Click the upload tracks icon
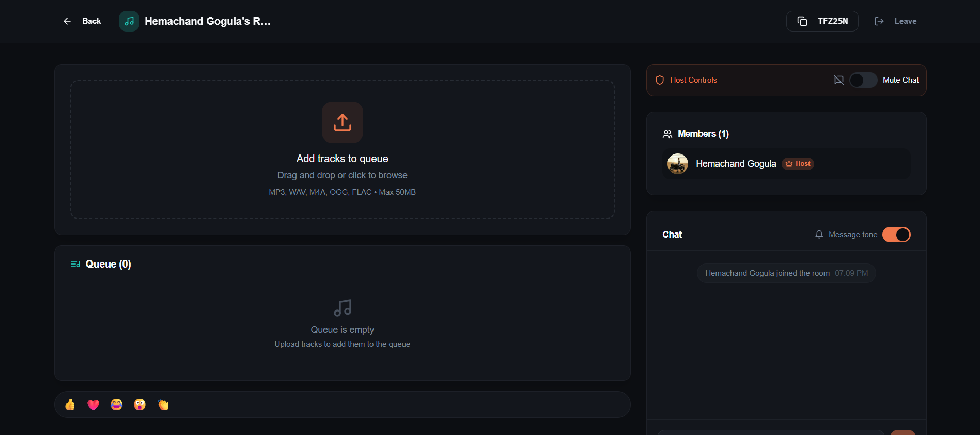 (x=342, y=122)
